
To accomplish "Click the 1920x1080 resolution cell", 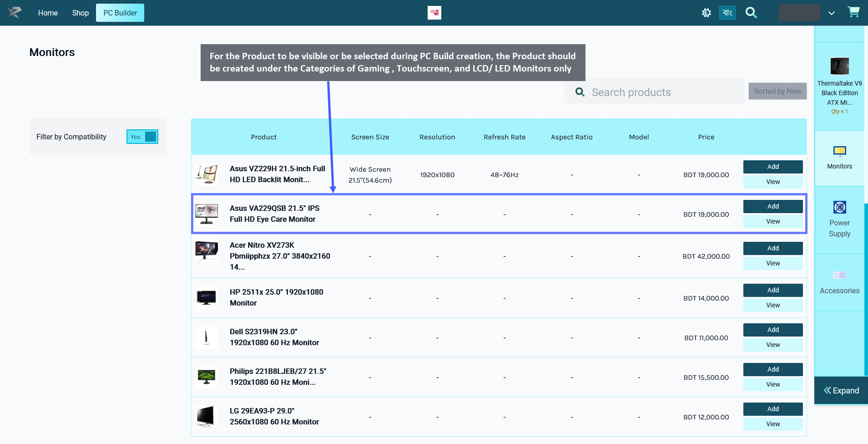I will pyautogui.click(x=437, y=175).
